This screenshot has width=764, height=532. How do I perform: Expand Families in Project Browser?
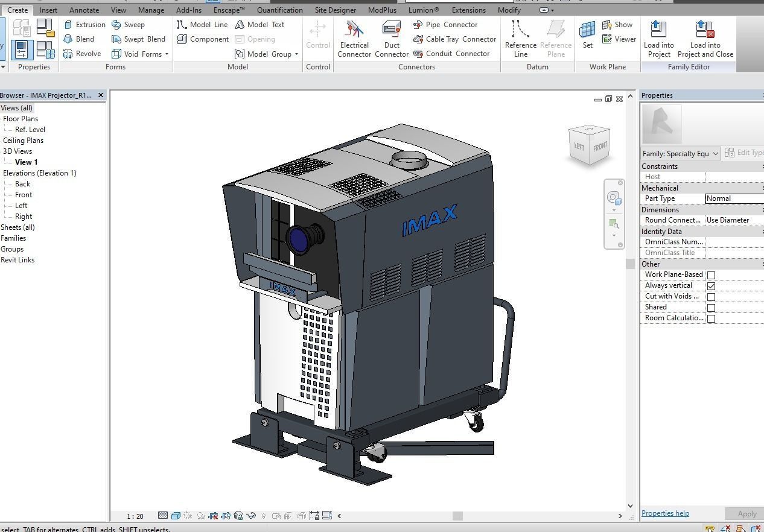coord(13,238)
